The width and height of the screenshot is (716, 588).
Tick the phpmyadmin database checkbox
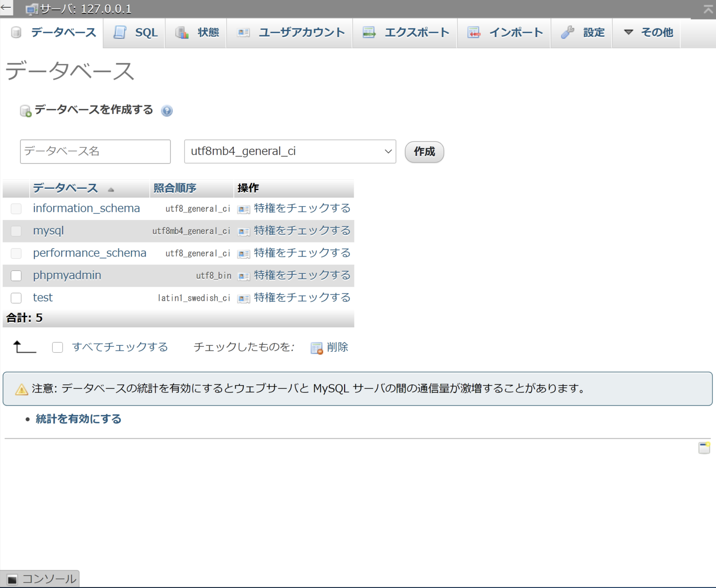16,276
